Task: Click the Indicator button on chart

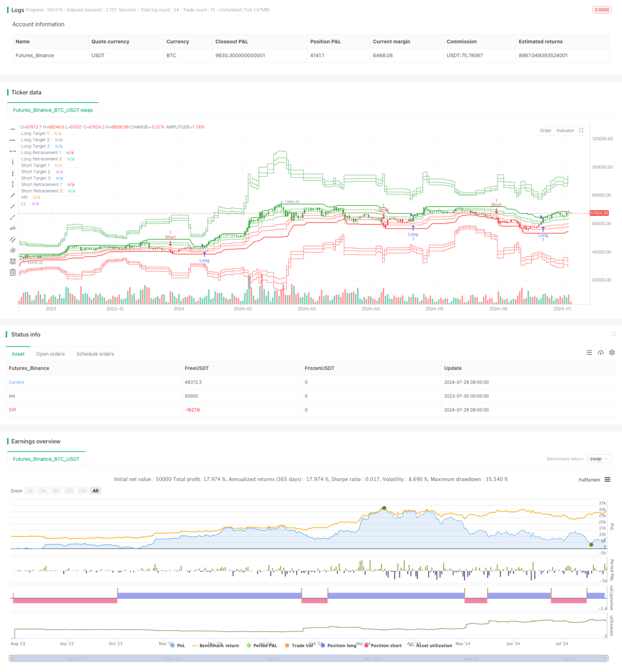Action: (566, 131)
